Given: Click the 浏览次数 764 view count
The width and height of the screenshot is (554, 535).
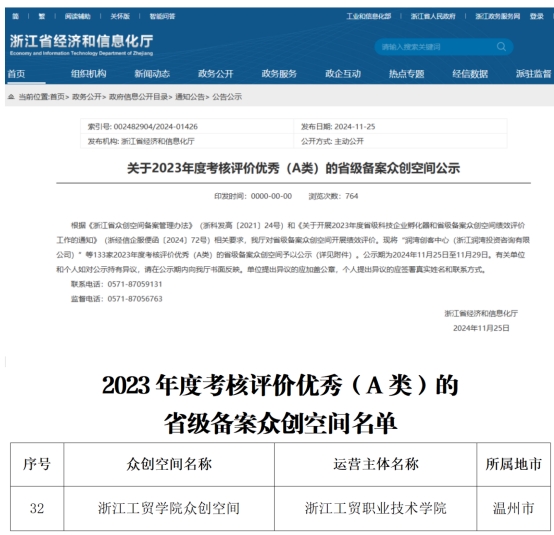Looking at the screenshot, I should (334, 196).
